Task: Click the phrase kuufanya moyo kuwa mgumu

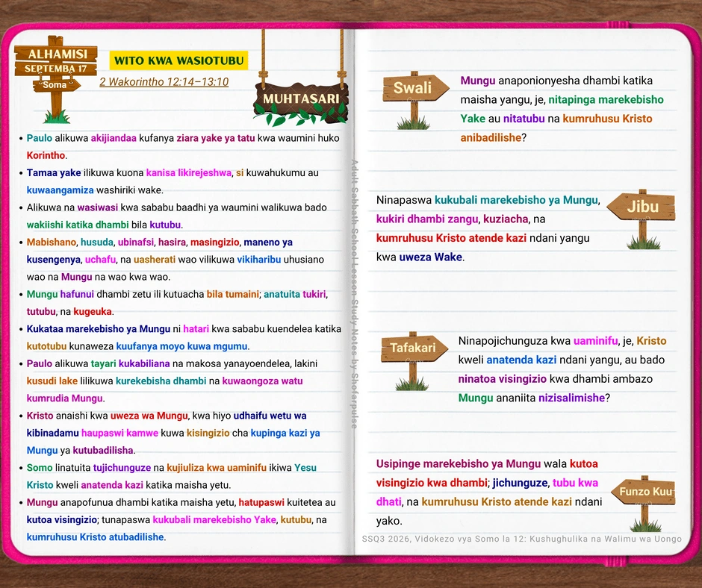Action: click(181, 346)
